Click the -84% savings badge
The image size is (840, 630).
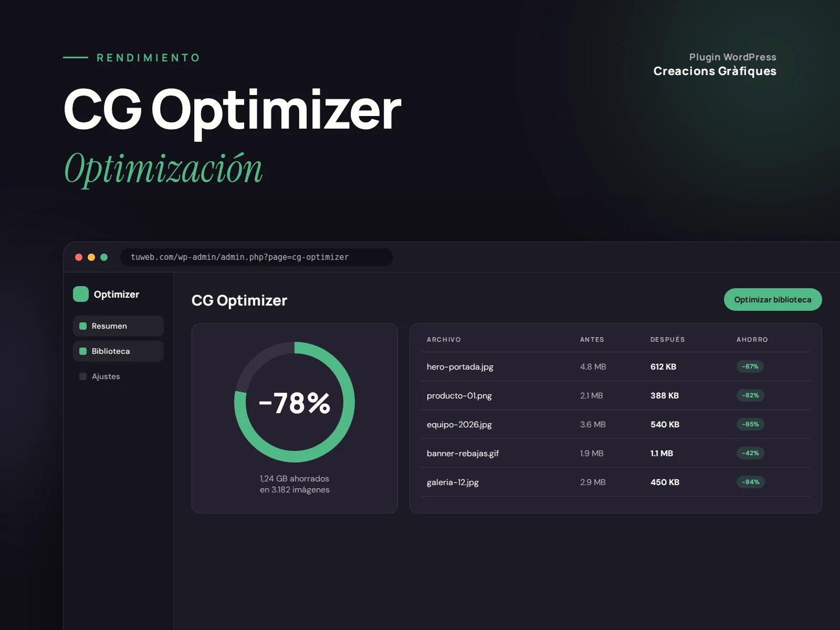tap(750, 482)
